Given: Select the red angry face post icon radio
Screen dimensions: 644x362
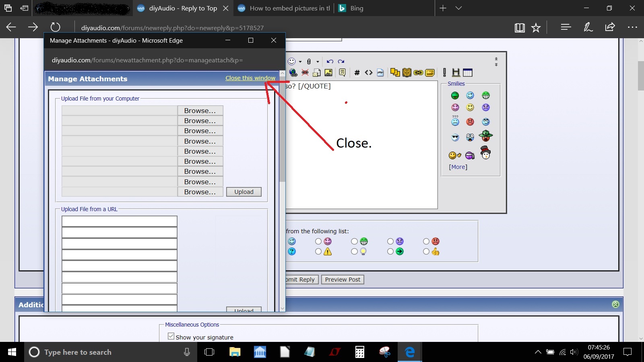Looking at the screenshot, I should pyautogui.click(x=426, y=241).
